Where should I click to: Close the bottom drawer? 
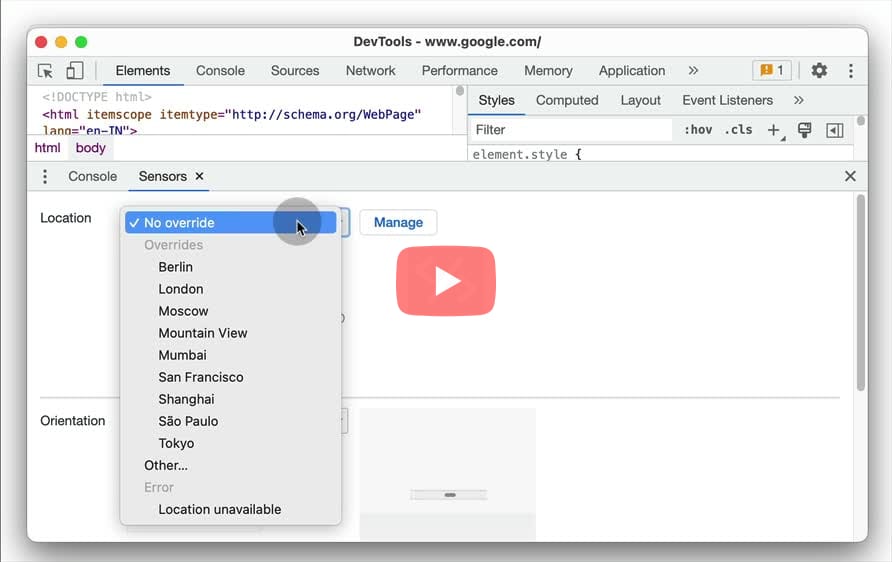850,176
